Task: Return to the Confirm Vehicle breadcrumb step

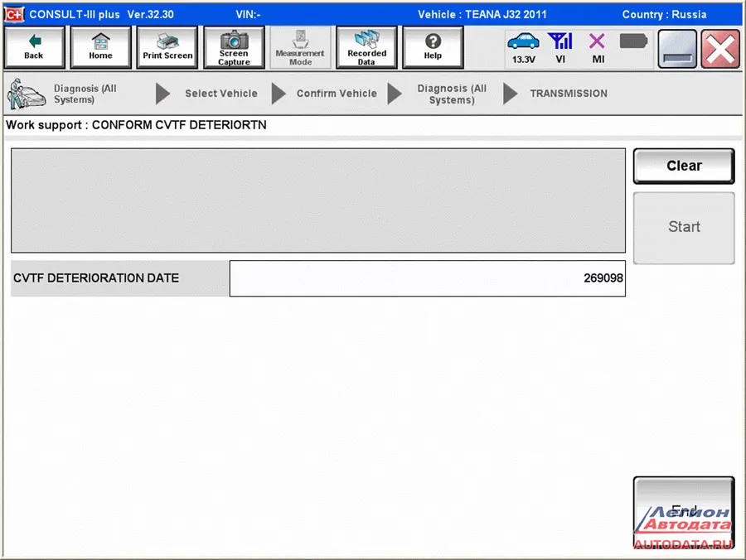Action: 337,94
